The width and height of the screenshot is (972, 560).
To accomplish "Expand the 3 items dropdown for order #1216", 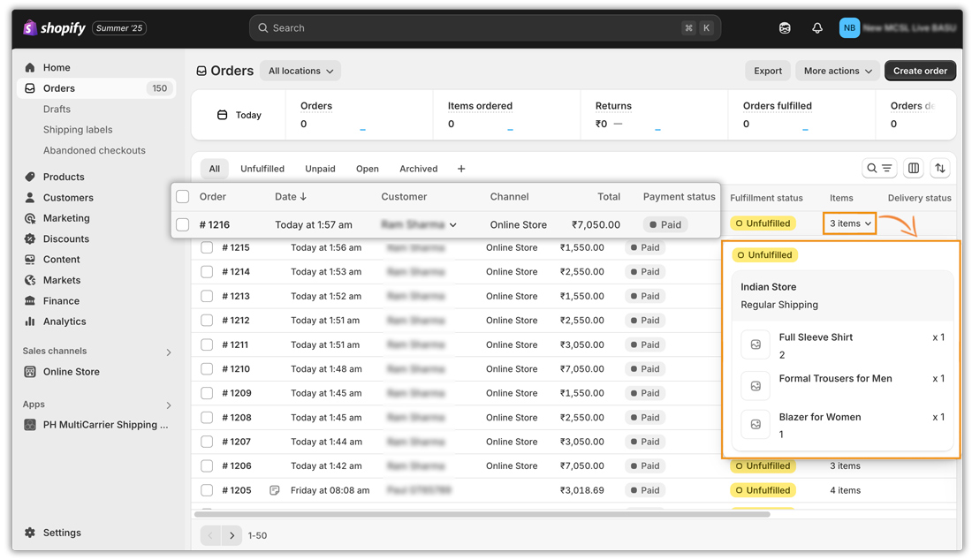I will click(850, 223).
